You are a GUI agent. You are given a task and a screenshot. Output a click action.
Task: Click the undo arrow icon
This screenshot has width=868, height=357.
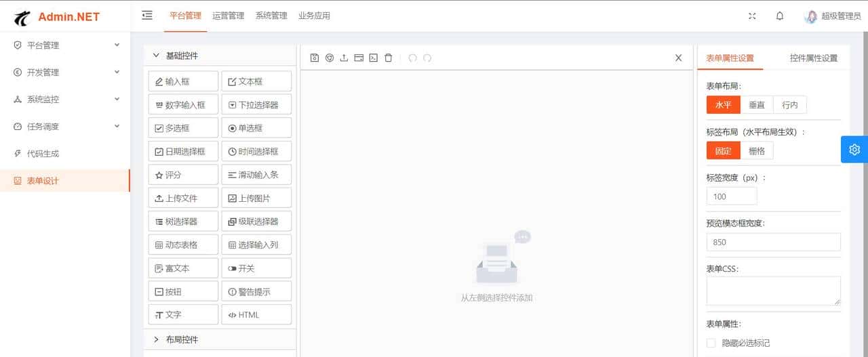(412, 58)
